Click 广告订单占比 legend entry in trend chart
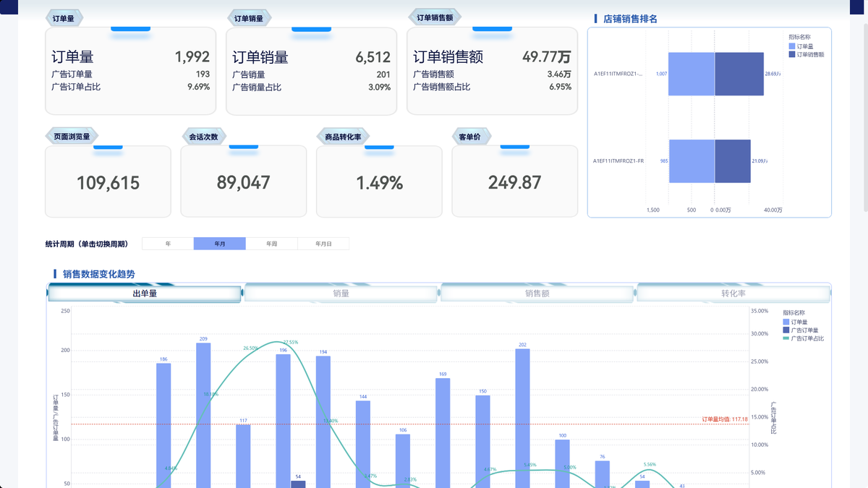The width and height of the screenshot is (868, 488). [804, 338]
